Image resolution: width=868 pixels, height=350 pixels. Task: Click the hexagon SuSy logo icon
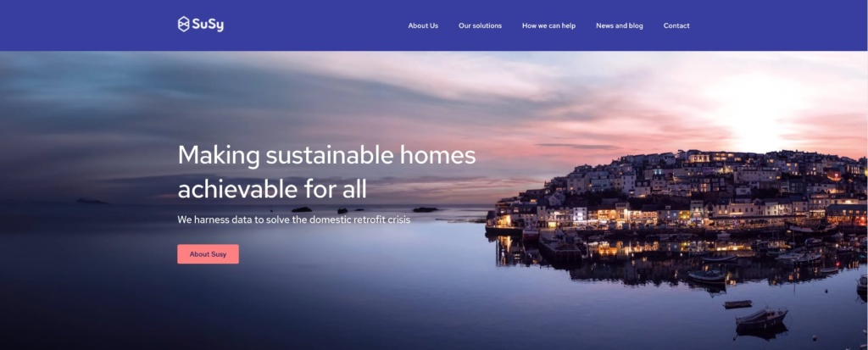tap(183, 24)
